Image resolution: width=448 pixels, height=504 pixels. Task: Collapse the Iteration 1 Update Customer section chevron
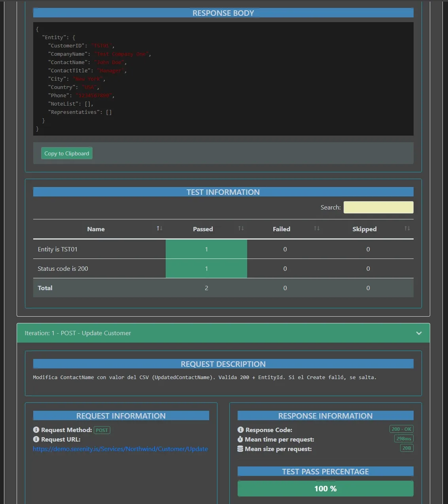coord(419,333)
